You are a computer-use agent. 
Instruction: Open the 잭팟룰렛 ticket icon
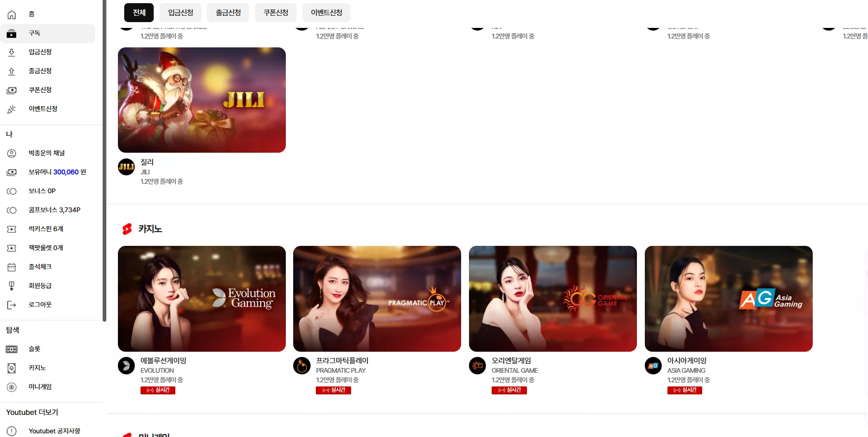[12, 248]
